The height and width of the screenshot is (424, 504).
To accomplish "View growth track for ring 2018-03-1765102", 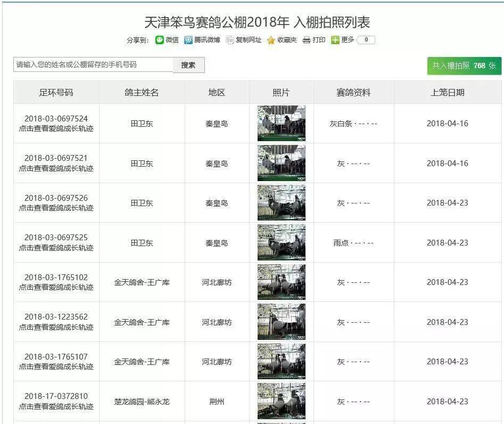I will point(56,288).
